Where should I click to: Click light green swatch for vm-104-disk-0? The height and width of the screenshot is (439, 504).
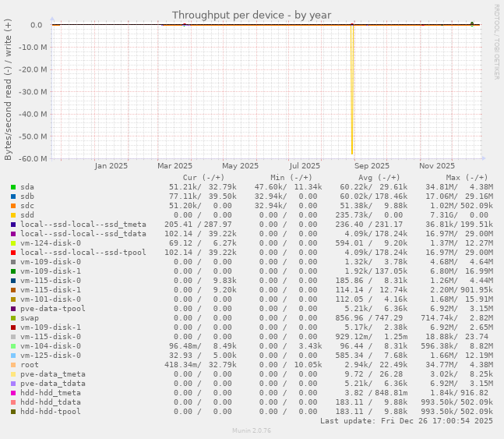tap(13, 346)
